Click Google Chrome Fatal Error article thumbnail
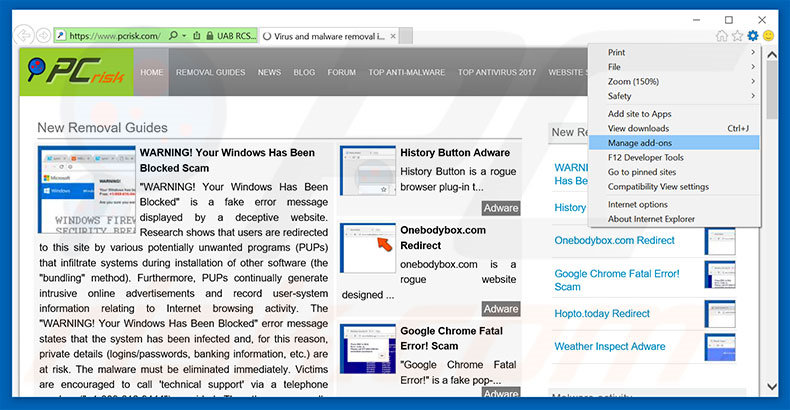790x410 pixels. click(368, 349)
